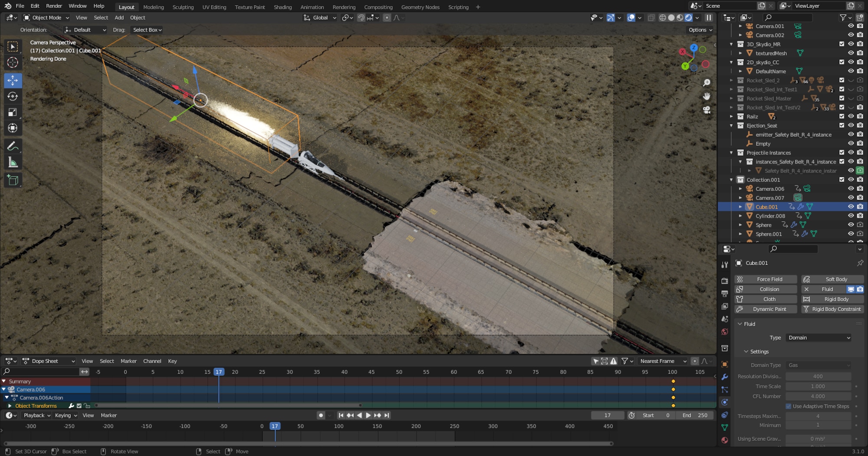
Task: Adjust the Time Scale 1.000 slider
Action: coord(818,387)
